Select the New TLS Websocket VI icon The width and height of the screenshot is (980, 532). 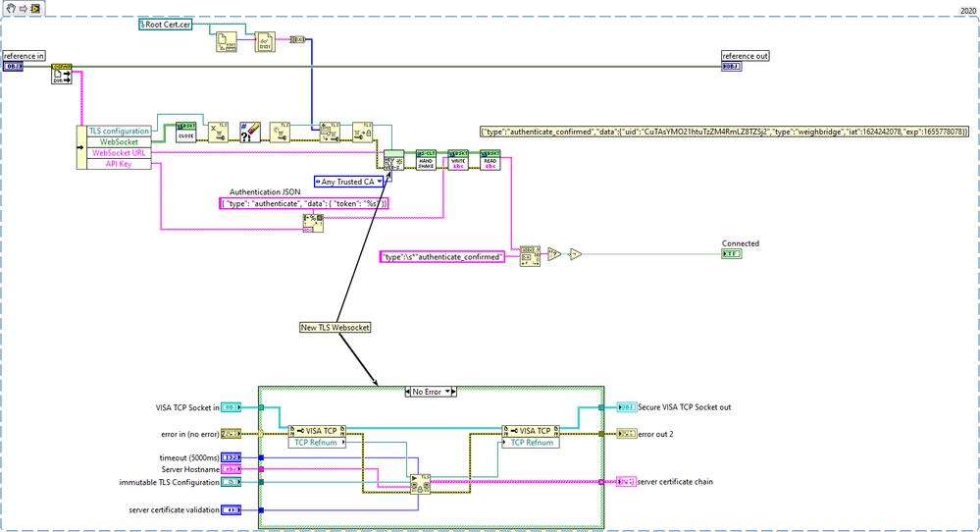[393, 160]
